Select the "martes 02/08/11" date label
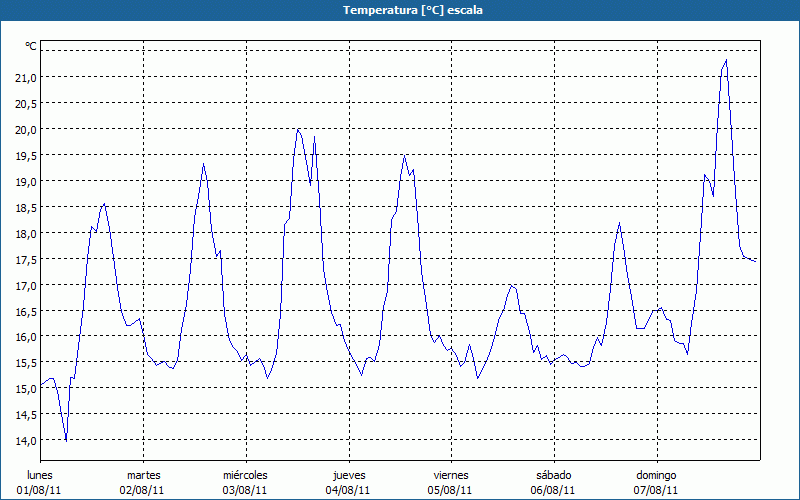The image size is (800, 500). pyautogui.click(x=143, y=482)
